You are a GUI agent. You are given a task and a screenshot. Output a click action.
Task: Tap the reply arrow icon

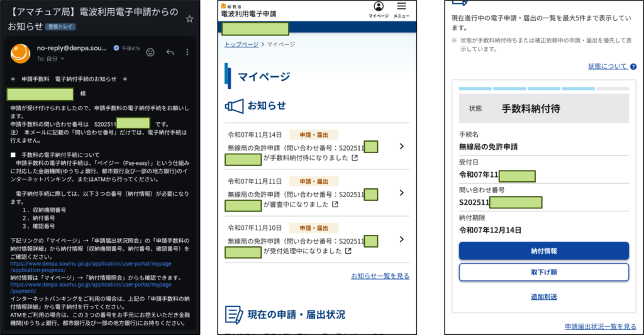pyautogui.click(x=170, y=52)
